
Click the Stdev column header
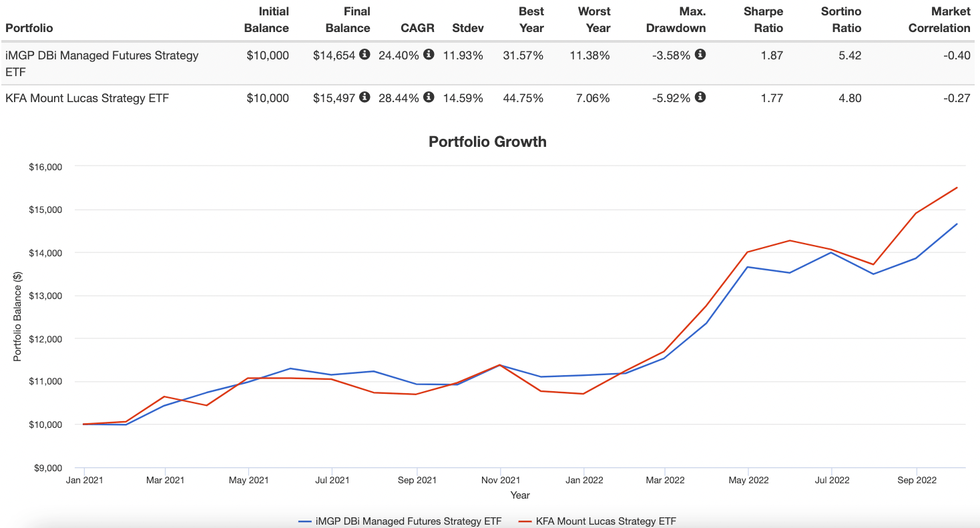click(468, 28)
